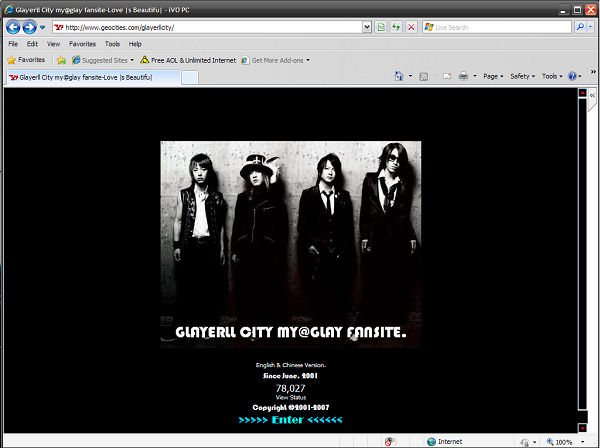Open the Page dropdown menu
Image resolution: width=600 pixels, height=448 pixels.
click(492, 76)
